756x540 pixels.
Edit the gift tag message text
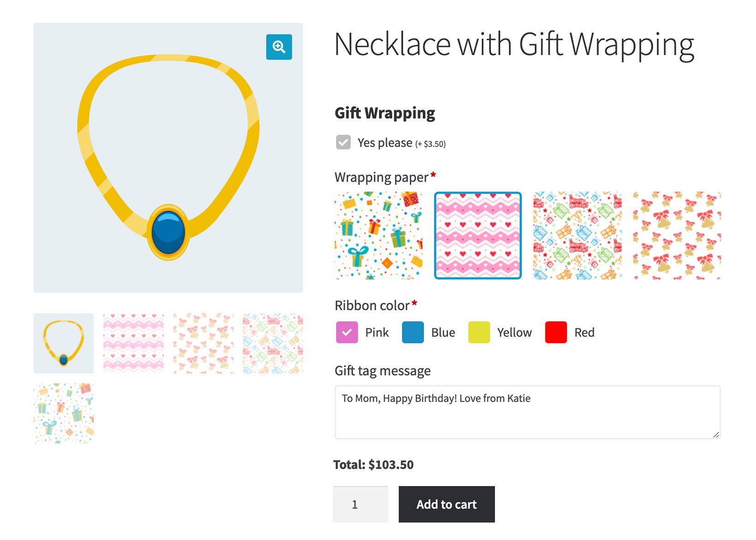[x=527, y=410]
